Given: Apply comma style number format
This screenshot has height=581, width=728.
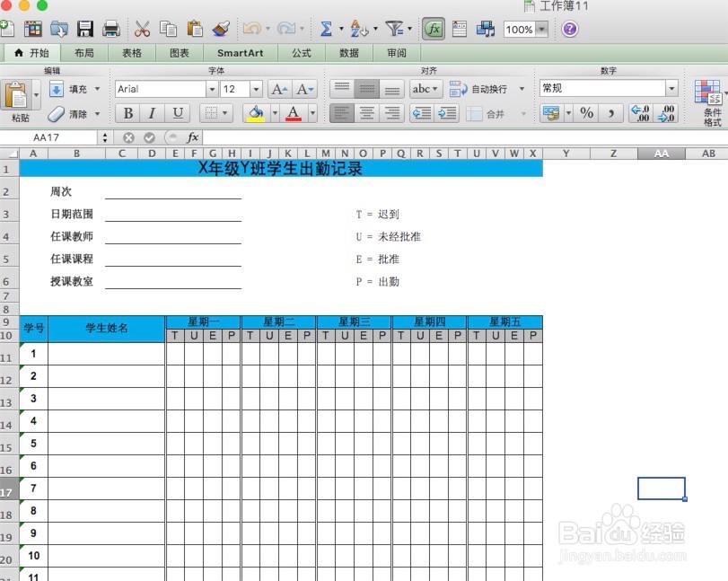Looking at the screenshot, I should (611, 113).
